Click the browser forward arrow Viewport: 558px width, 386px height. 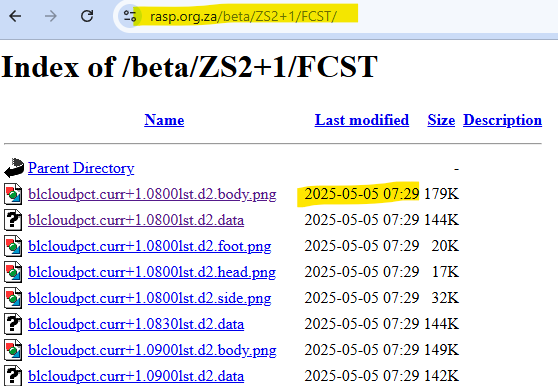51,16
